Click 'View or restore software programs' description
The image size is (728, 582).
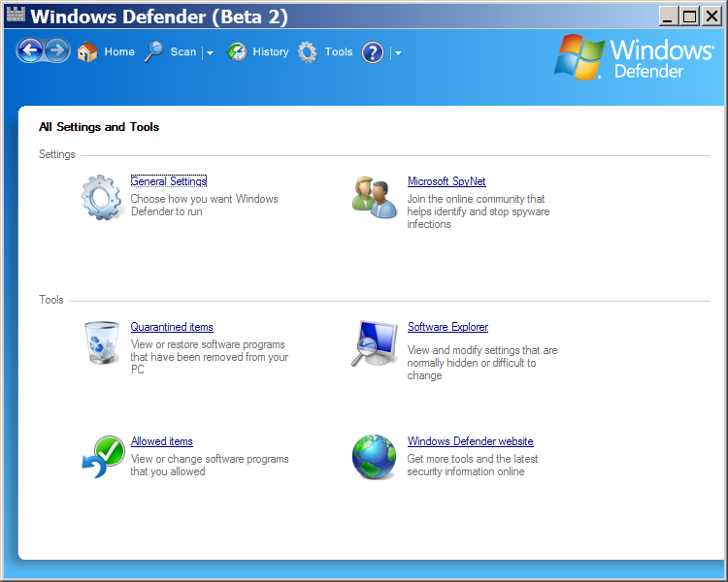210,356
